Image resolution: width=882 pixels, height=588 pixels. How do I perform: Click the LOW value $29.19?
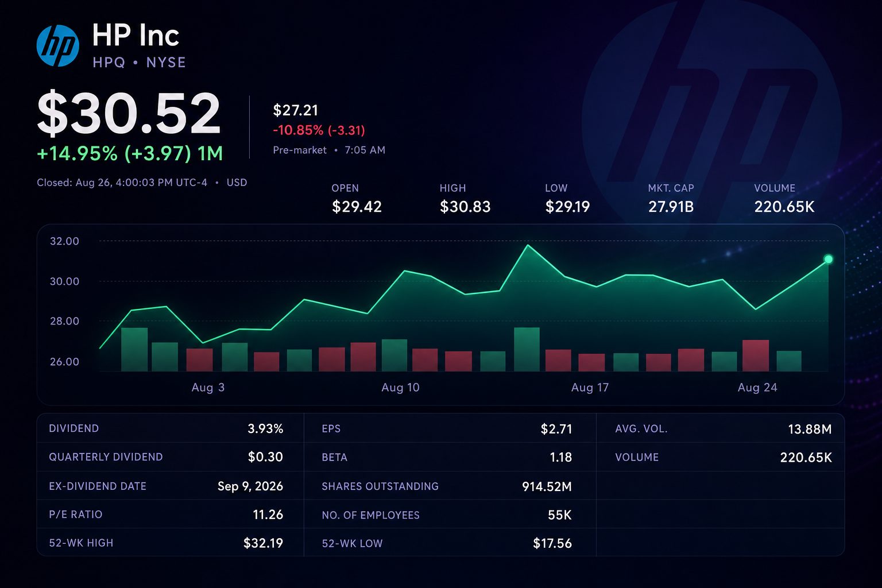(x=567, y=207)
